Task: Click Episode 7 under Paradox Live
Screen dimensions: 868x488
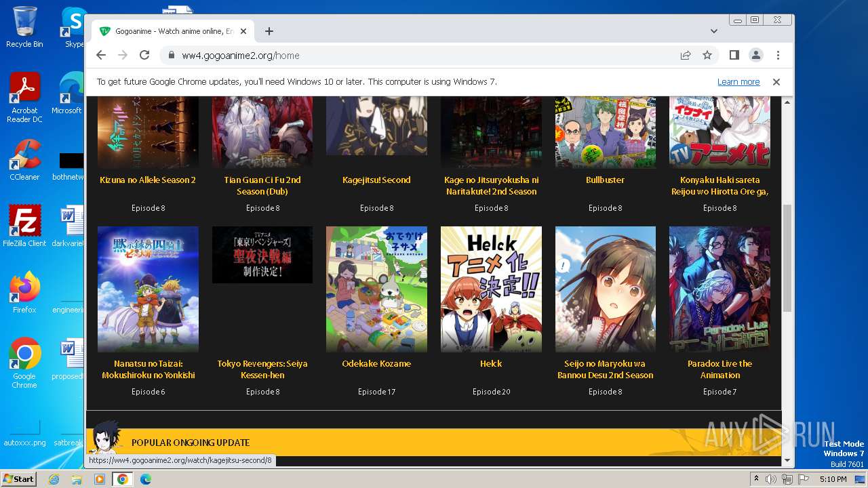Action: pos(719,392)
